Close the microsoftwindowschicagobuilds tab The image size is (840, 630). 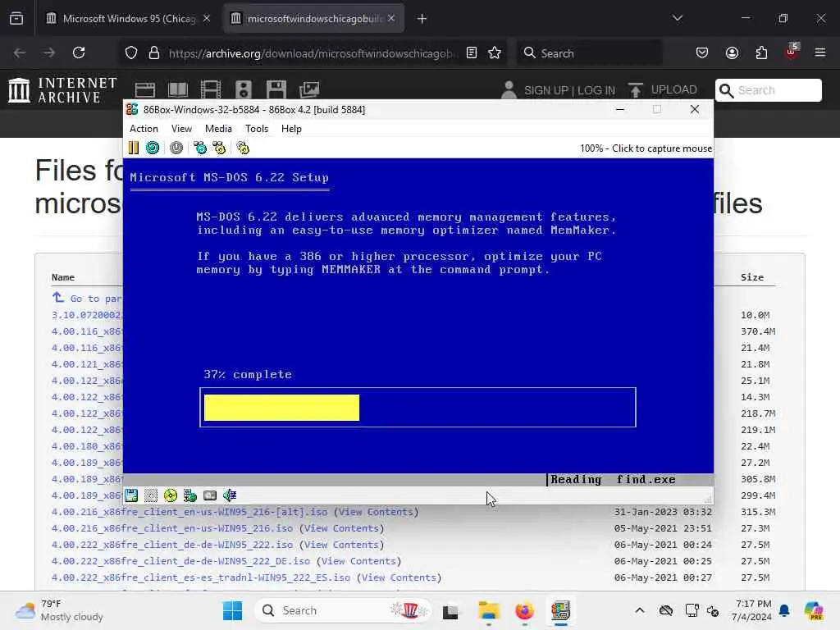(391, 19)
